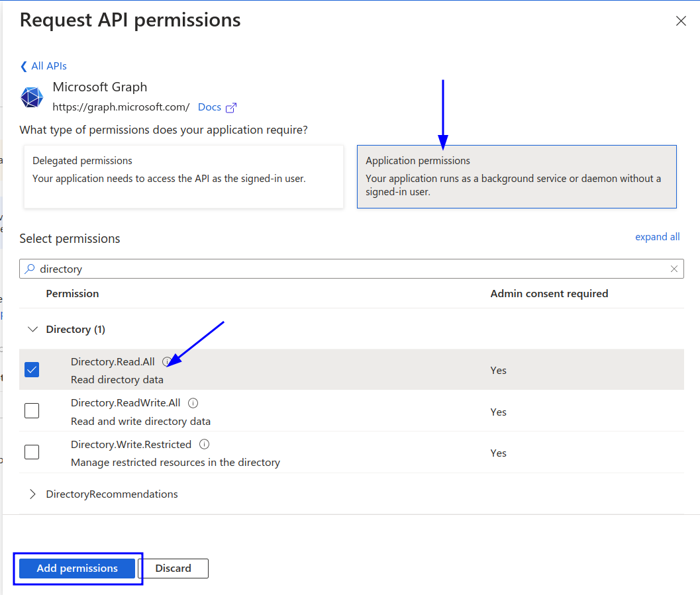Click the external link icon beside Docs
The height and width of the screenshot is (595, 700).
pos(231,107)
